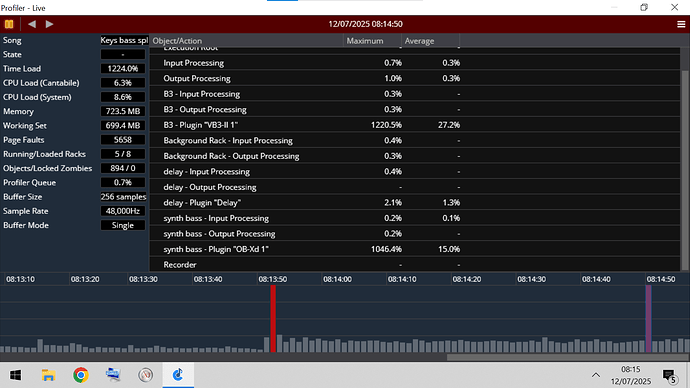The height and width of the screenshot is (388, 690).
Task: Select the delay - Plugin "Delay" row
Action: [x=415, y=202]
